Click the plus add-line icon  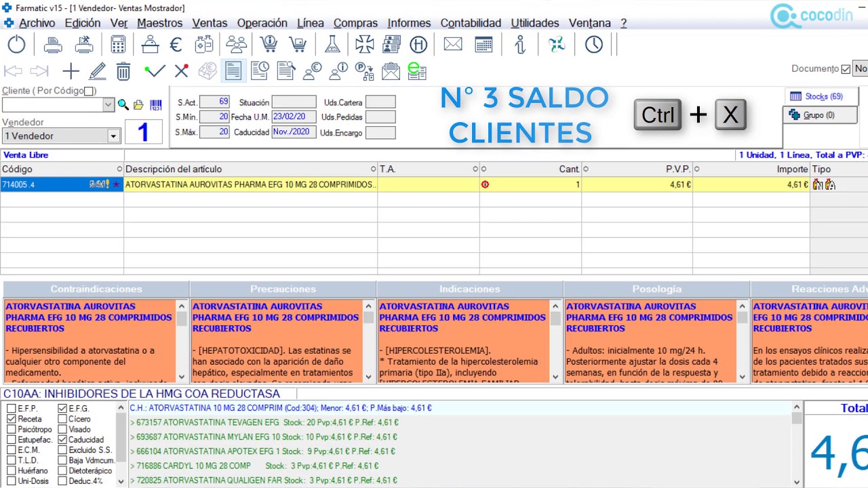[x=71, y=71]
